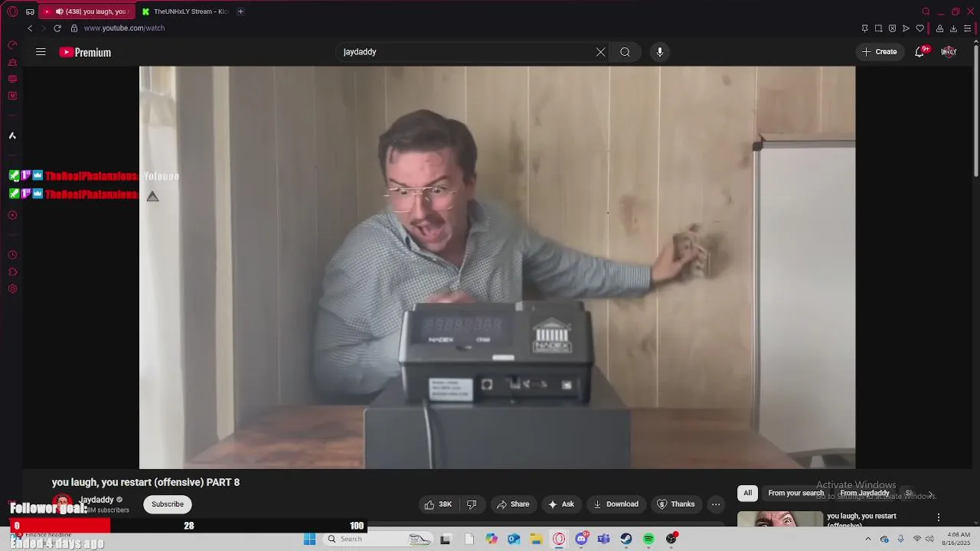Image resolution: width=980 pixels, height=551 pixels.
Task: Click the Windows taskbar Search box
Action: tap(379, 539)
